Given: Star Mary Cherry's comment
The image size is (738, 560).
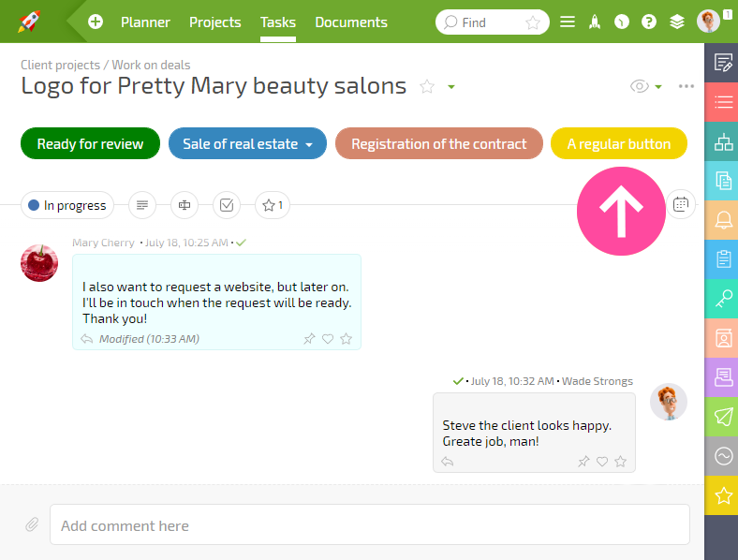Looking at the screenshot, I should (346, 339).
